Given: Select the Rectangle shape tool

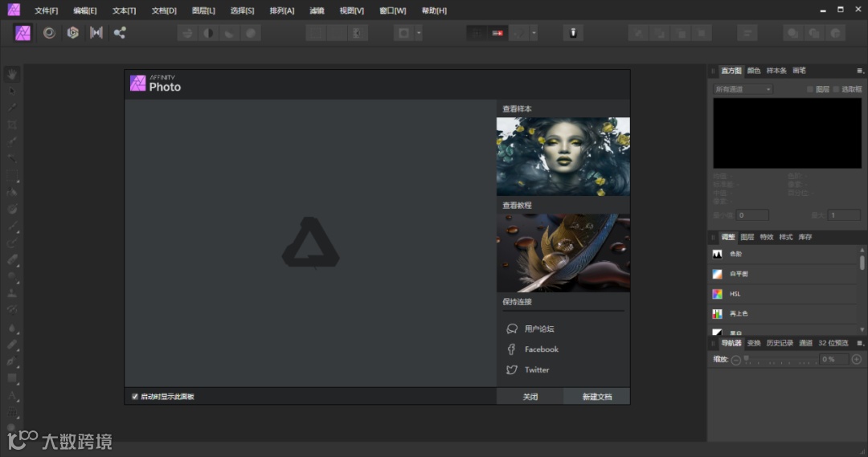Looking at the screenshot, I should pyautogui.click(x=11, y=378).
